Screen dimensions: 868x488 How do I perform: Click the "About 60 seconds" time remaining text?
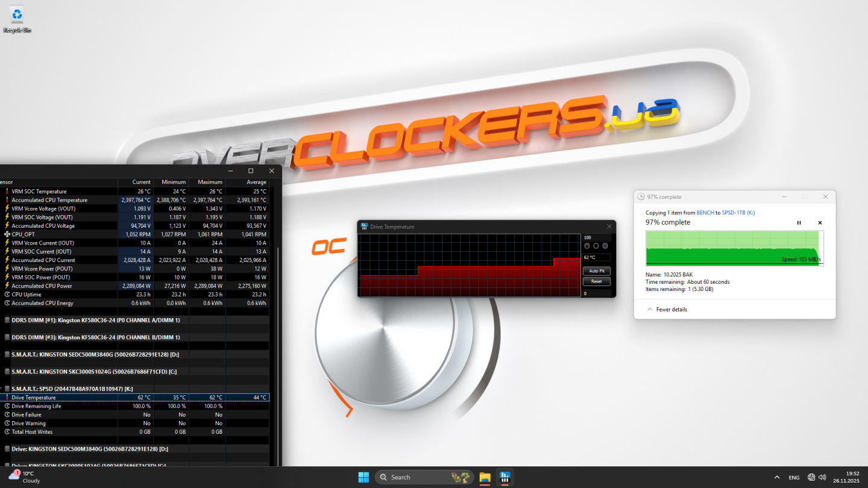708,282
